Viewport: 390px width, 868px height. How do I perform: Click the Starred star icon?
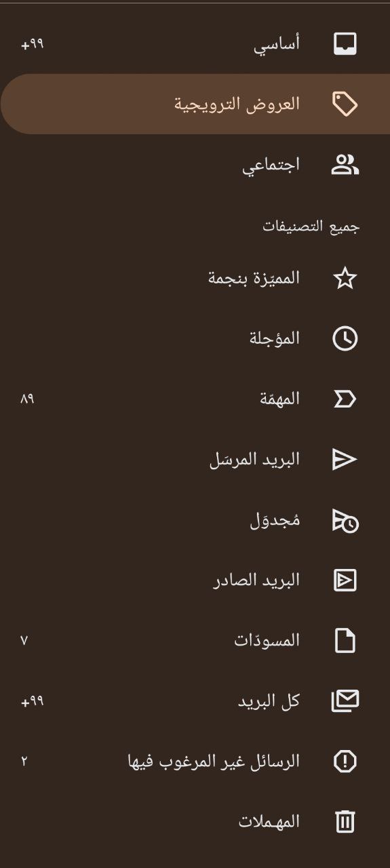click(345, 278)
